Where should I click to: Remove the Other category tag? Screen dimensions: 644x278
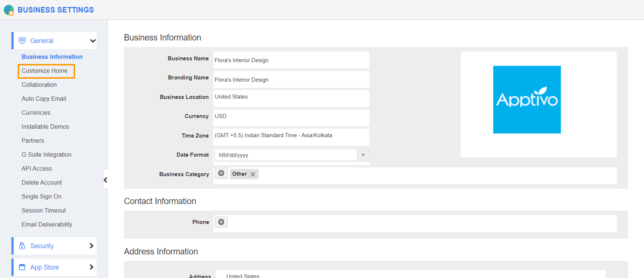tap(253, 174)
